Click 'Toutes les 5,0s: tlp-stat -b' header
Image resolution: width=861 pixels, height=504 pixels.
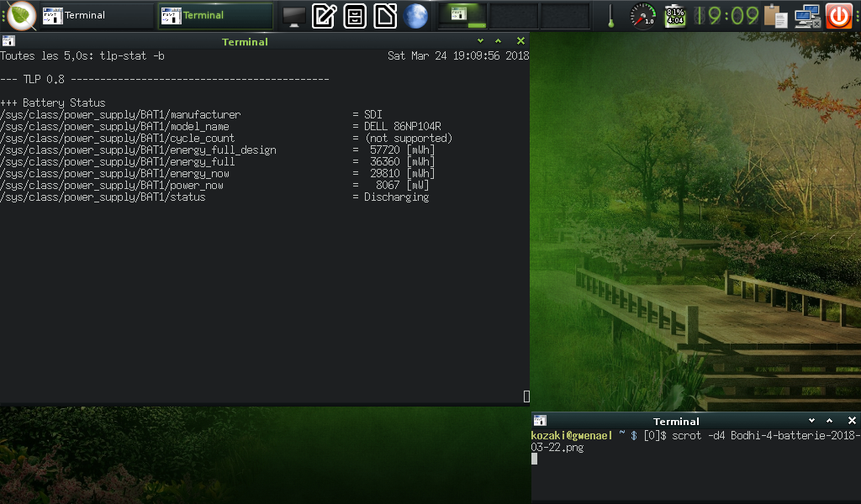(x=82, y=56)
